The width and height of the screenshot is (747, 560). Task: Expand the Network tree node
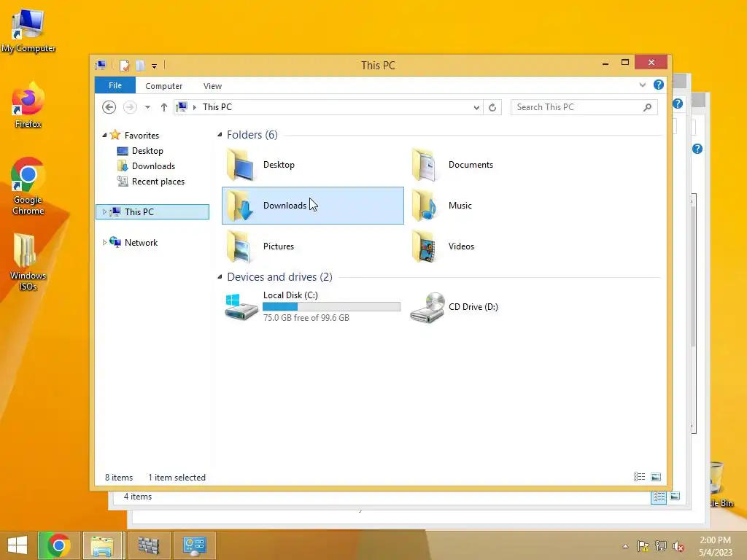[104, 242]
